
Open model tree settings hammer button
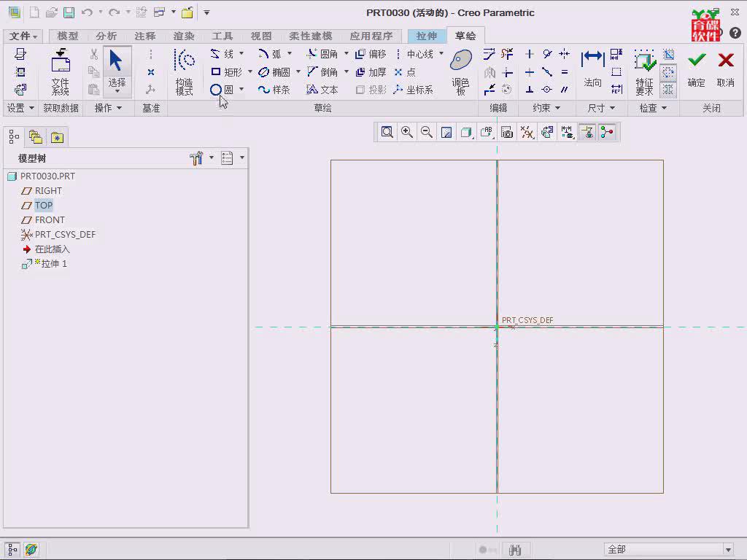(x=196, y=158)
